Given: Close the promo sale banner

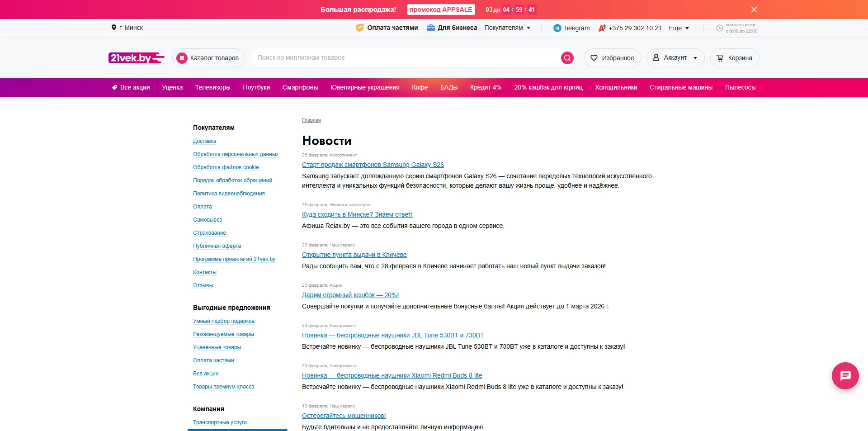Looking at the screenshot, I should [754, 9].
